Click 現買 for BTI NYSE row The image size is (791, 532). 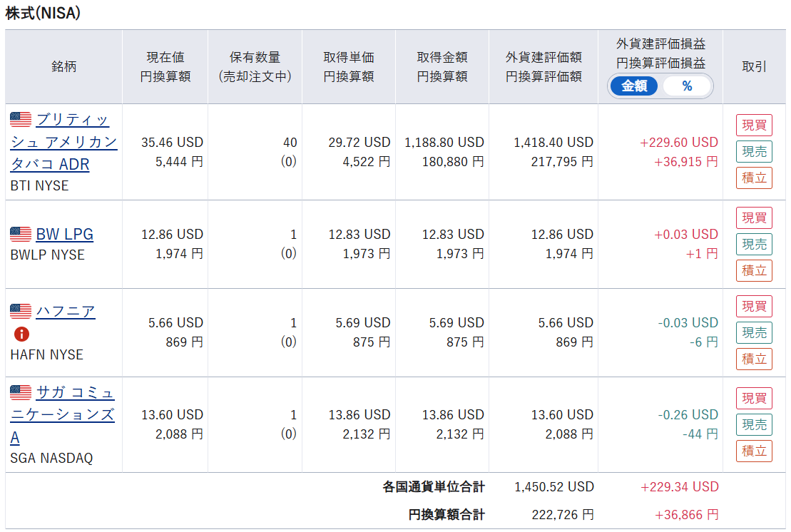(754, 125)
